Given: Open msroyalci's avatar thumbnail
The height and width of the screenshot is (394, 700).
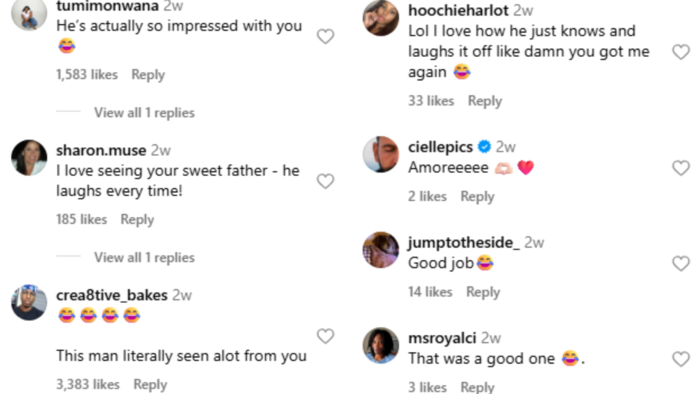Looking at the screenshot, I should pyautogui.click(x=381, y=345).
